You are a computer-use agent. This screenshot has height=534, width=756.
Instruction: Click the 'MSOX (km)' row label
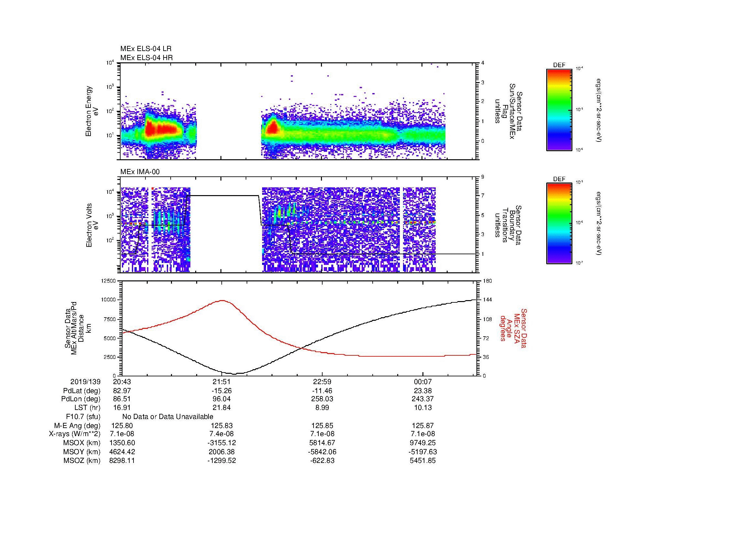pyautogui.click(x=82, y=443)
